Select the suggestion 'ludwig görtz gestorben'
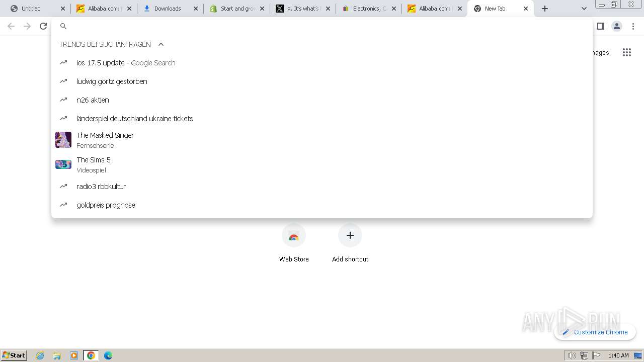 [x=322, y=81]
